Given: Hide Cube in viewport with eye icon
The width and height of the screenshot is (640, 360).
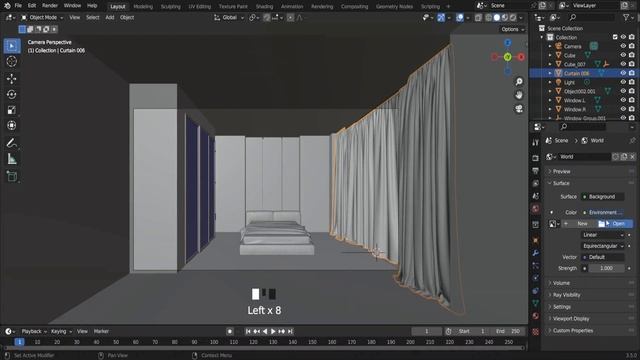Looking at the screenshot, I should (x=623, y=55).
